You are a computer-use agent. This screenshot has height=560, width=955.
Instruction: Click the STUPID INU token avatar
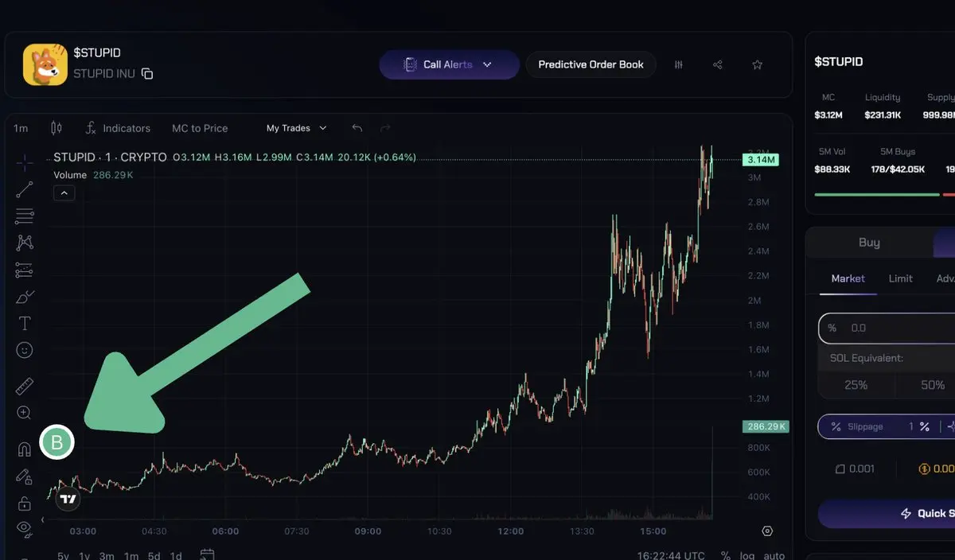tap(45, 64)
